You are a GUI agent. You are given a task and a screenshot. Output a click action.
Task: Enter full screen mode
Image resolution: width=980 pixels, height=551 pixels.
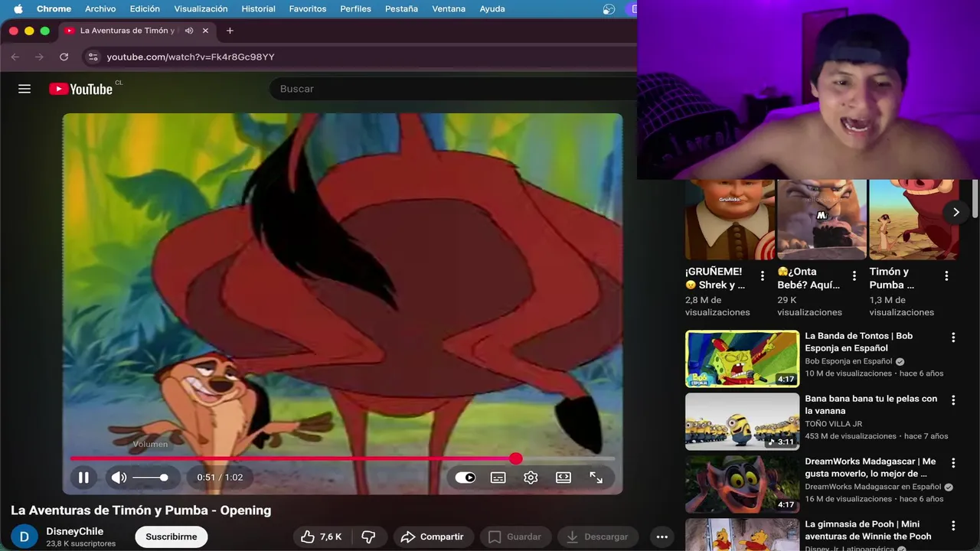click(596, 478)
